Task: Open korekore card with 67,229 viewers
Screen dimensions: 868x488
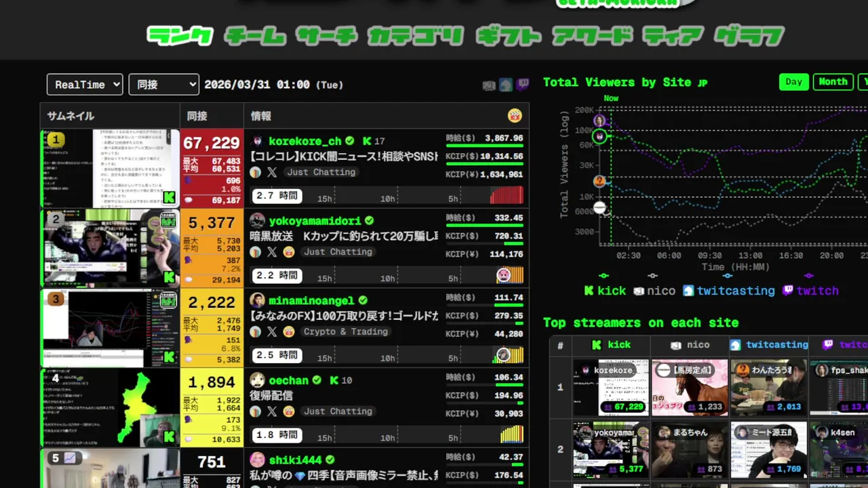Action: tap(611, 387)
